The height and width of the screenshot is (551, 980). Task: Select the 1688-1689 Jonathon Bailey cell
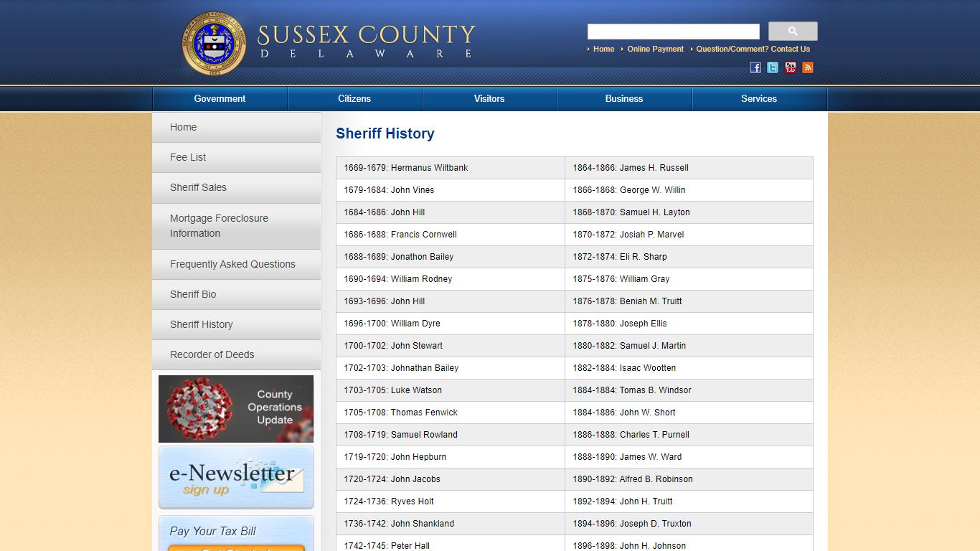pos(451,257)
